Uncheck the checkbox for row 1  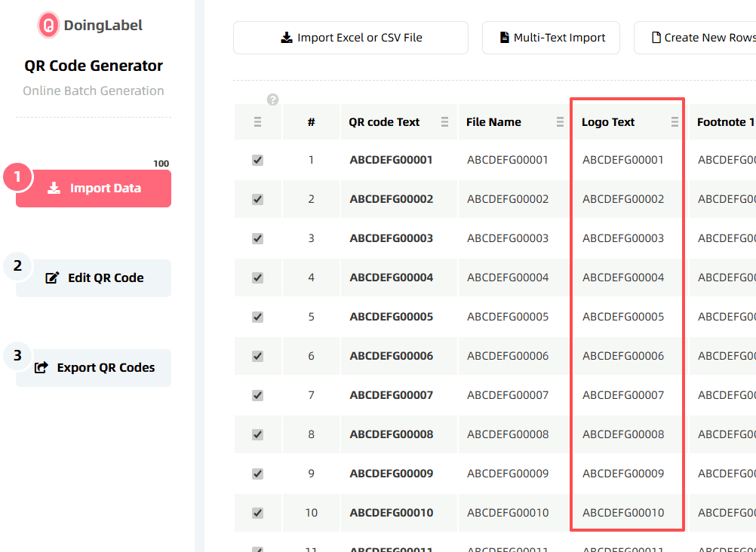(257, 160)
